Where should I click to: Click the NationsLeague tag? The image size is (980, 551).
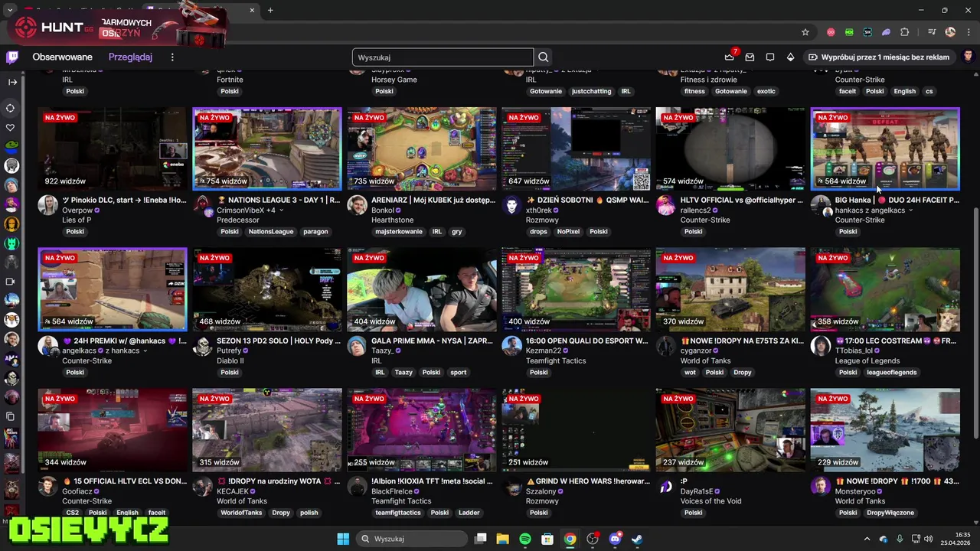pyautogui.click(x=271, y=232)
